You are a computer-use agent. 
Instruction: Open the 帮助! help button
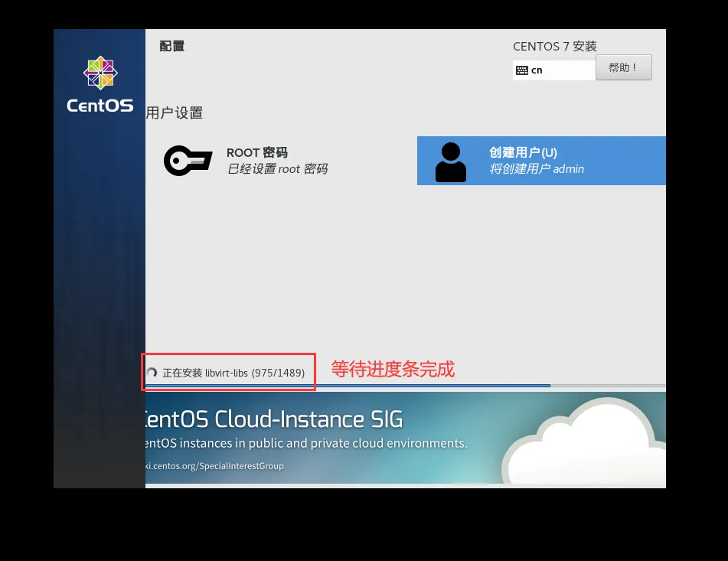624,68
